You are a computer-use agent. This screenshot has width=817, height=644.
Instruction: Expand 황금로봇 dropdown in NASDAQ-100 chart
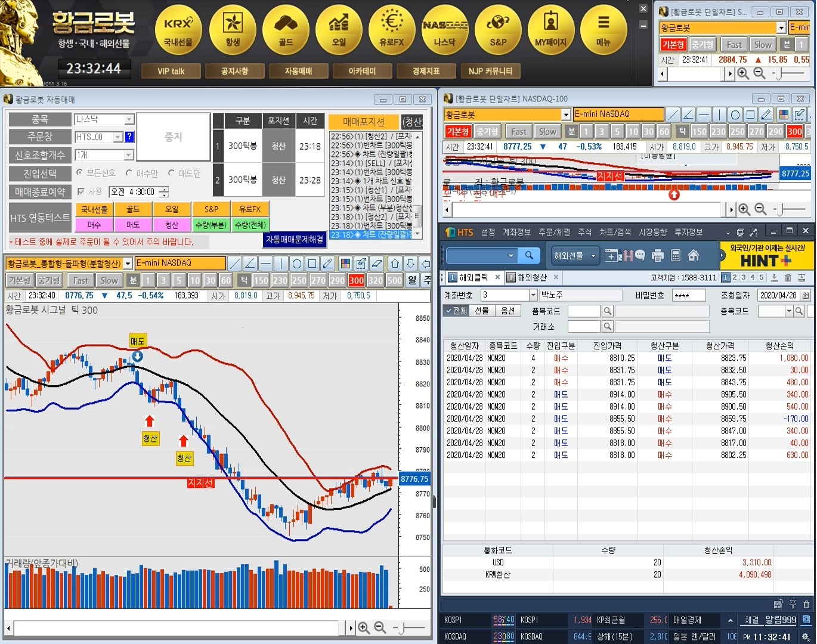click(x=566, y=114)
